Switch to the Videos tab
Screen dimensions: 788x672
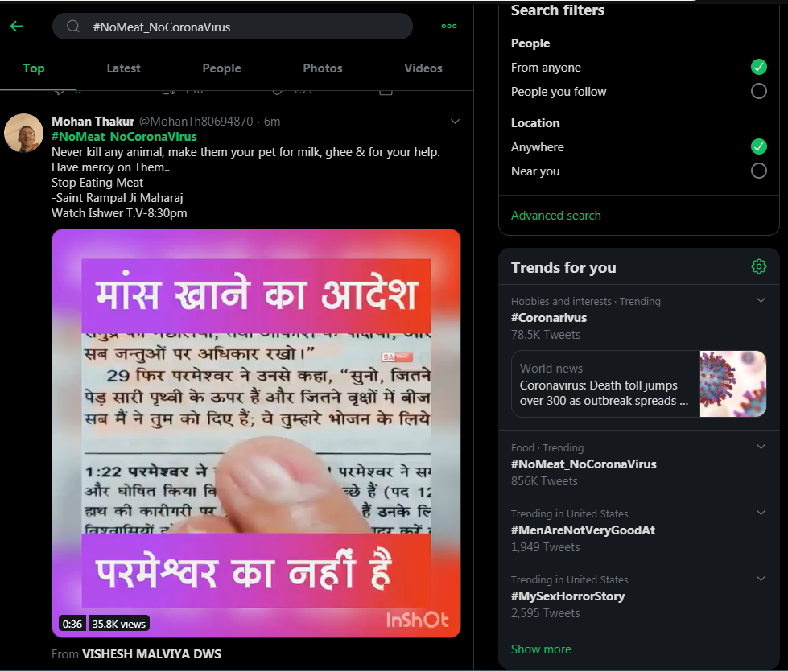[x=423, y=68]
